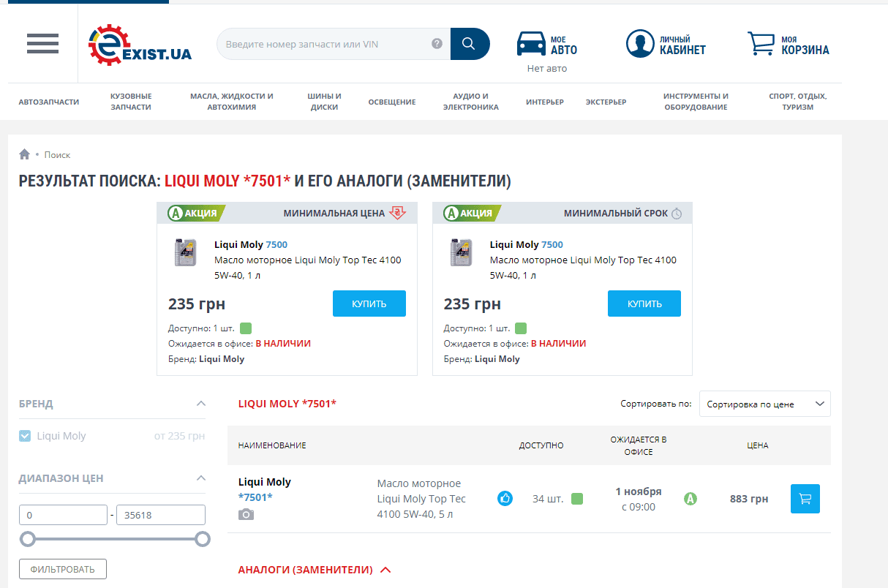The image size is (888, 588).
Task: Open the hamburger main menu
Action: point(42,44)
